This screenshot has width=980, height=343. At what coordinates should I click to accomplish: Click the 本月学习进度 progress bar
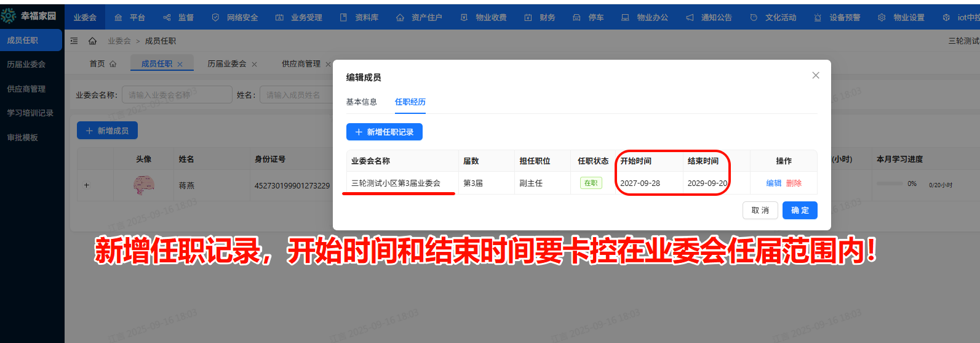coord(890,184)
